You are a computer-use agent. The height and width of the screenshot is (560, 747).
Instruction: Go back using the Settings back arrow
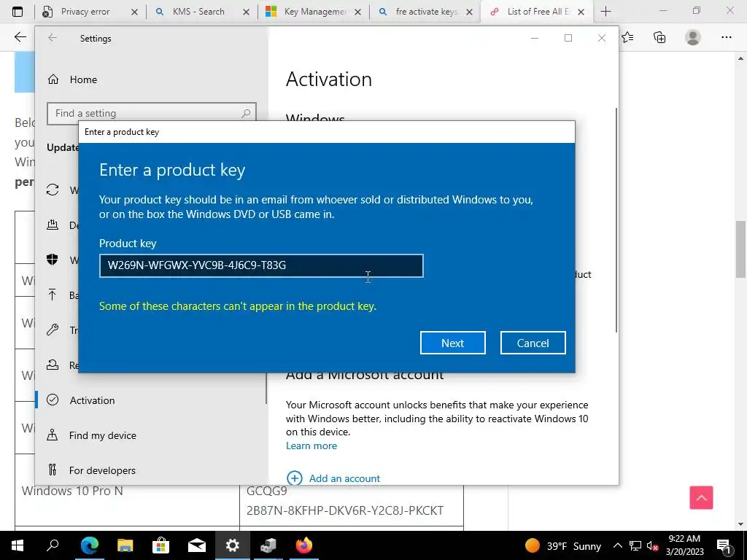[x=53, y=38]
